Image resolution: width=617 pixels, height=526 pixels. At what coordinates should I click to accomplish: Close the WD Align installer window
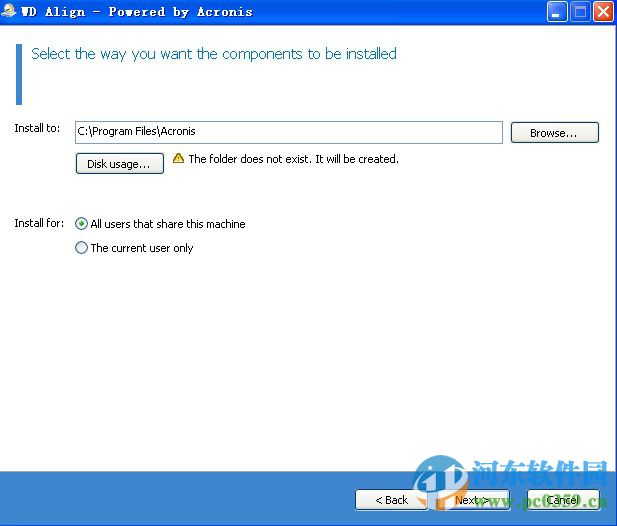coord(604,12)
